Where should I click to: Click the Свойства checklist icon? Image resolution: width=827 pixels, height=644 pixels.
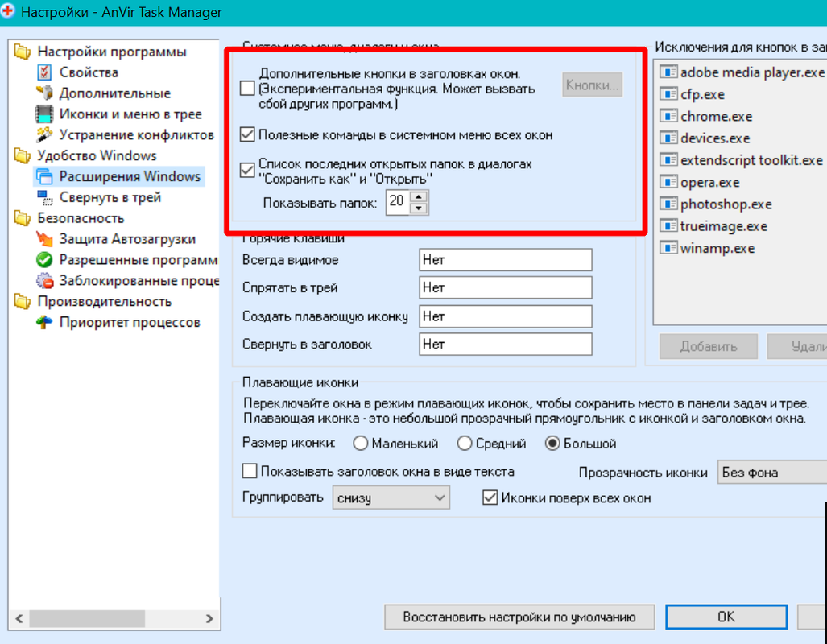tap(44, 72)
